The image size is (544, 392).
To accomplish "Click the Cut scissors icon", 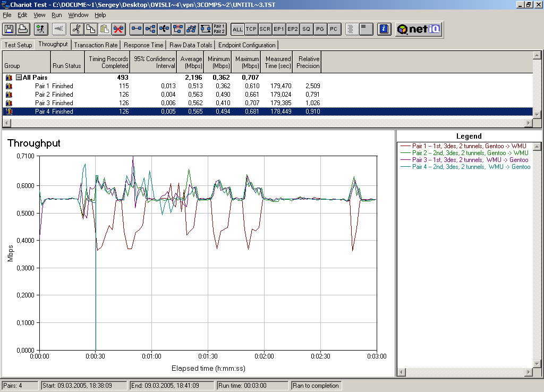I will tap(77, 29).
